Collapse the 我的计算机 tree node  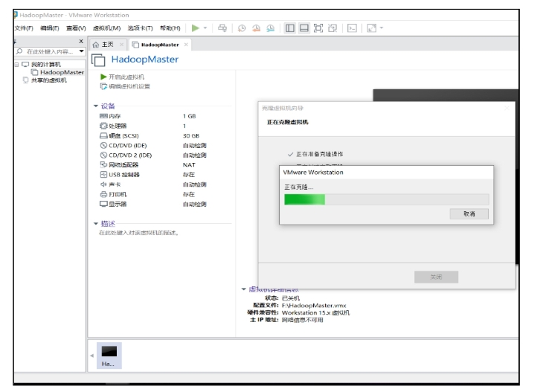point(16,65)
